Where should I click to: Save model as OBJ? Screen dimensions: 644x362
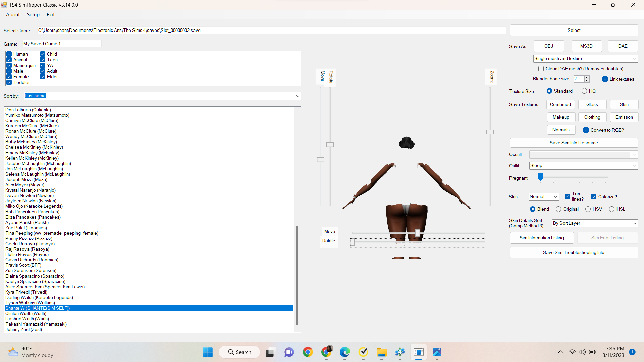tap(549, 46)
